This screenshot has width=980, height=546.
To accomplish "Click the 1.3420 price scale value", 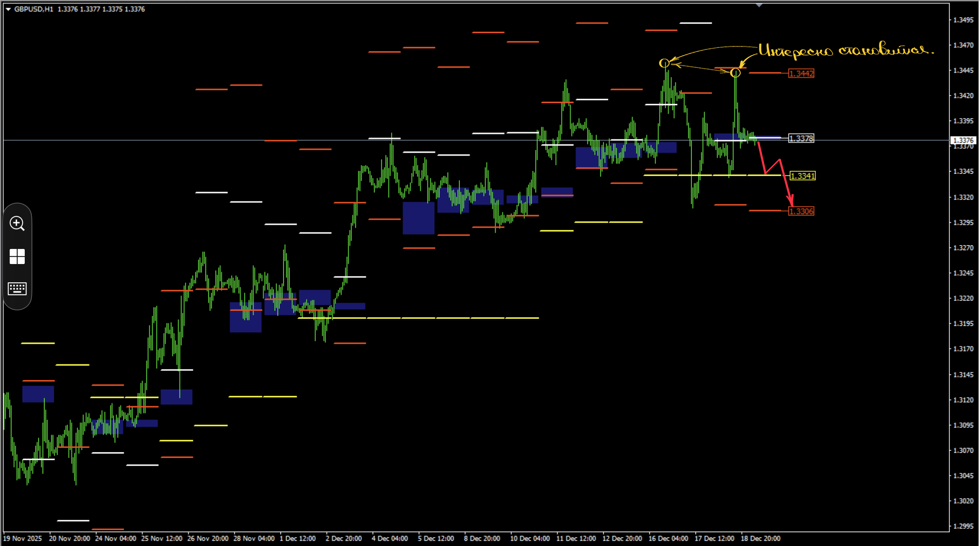I will coord(963,95).
